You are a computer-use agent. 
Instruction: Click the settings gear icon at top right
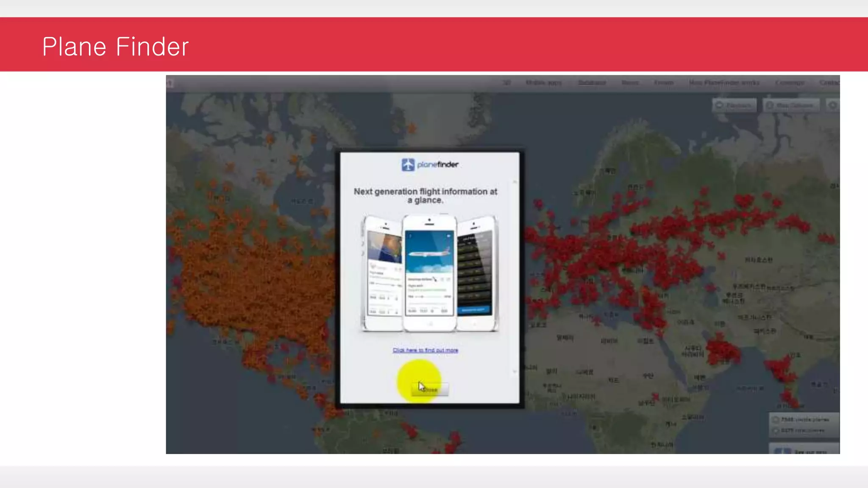pos(833,105)
